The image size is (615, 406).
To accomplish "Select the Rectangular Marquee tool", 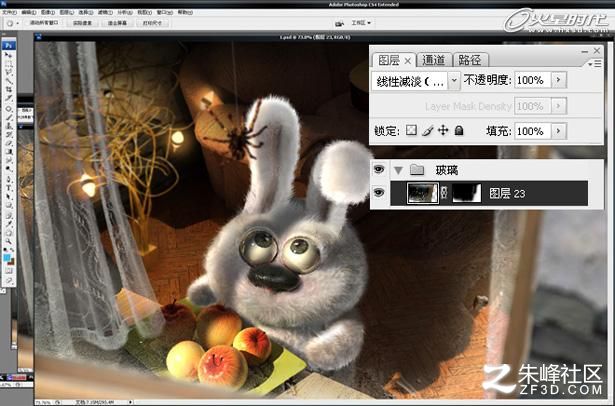I will 8,65.
